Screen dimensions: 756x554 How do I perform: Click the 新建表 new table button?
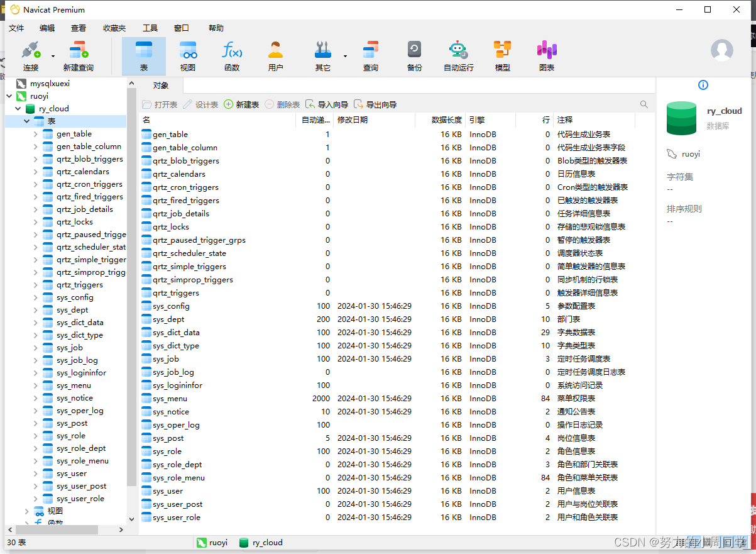(241, 104)
